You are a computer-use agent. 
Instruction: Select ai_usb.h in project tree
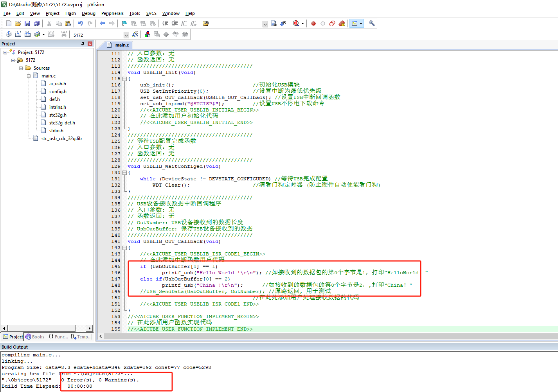58,84
